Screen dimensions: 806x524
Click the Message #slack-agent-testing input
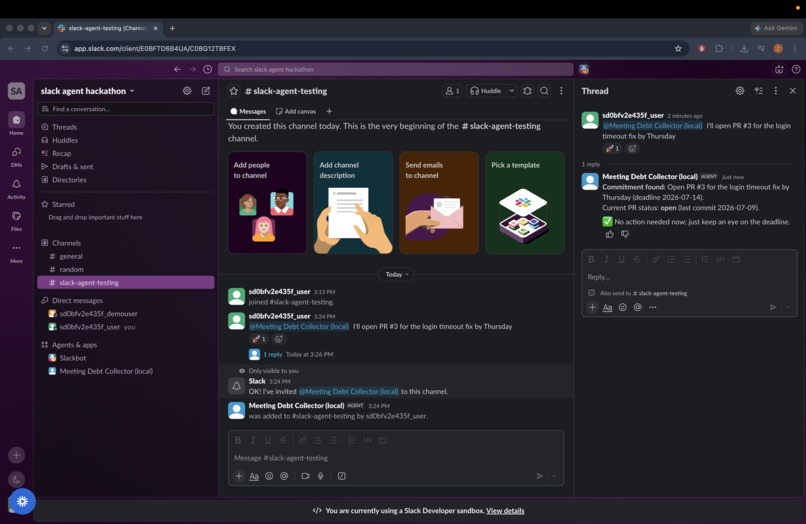point(396,458)
